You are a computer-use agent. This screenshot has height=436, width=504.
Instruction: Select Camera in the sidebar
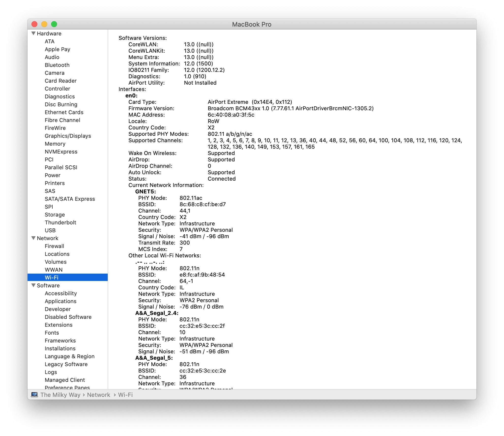coord(55,73)
